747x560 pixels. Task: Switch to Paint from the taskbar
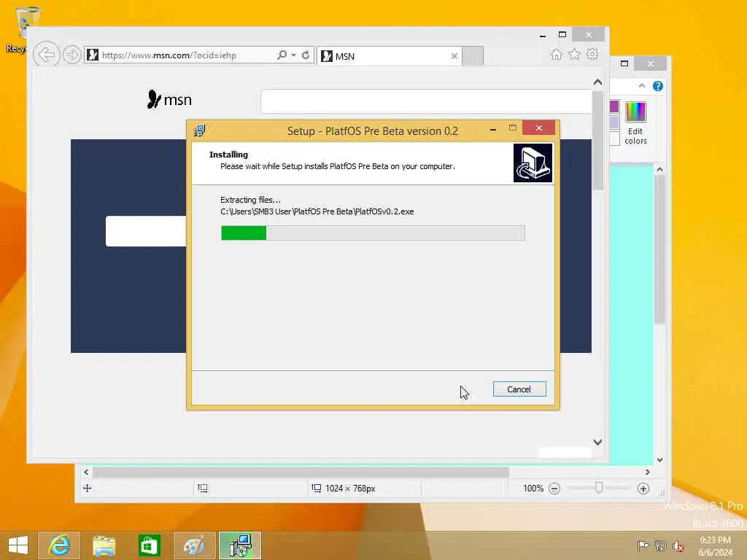click(194, 545)
